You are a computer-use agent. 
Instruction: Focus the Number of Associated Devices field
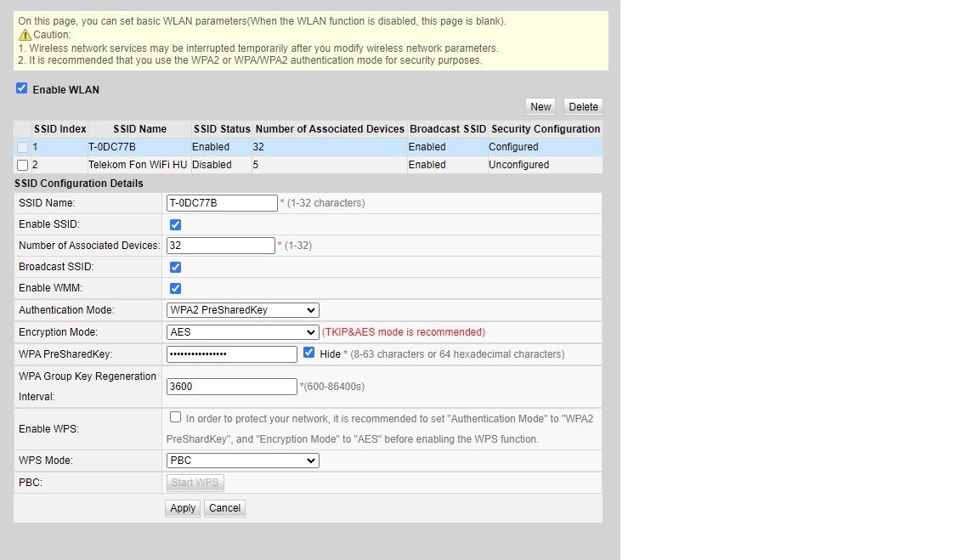tap(220, 246)
